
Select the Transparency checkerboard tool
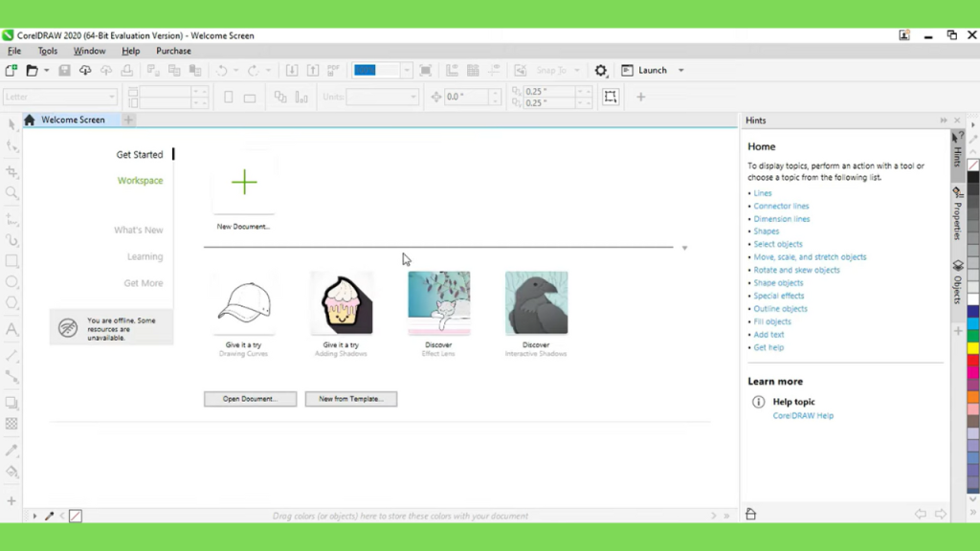click(11, 424)
